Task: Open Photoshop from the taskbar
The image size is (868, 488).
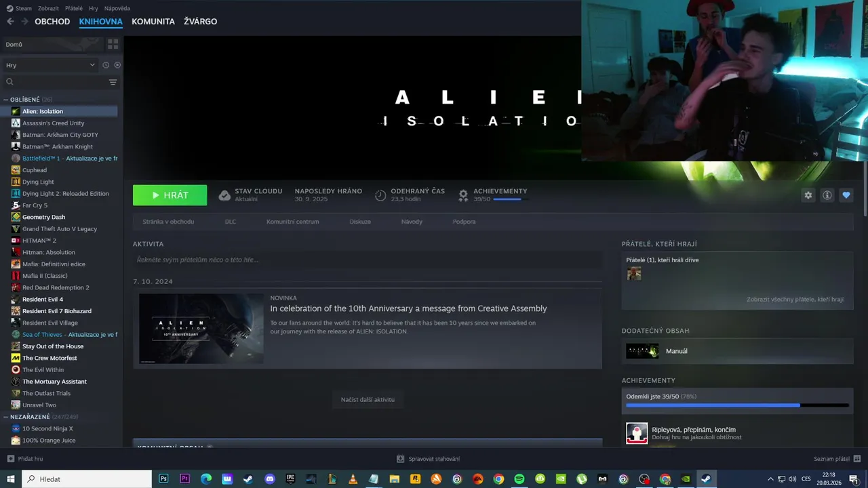Action: click(x=163, y=479)
